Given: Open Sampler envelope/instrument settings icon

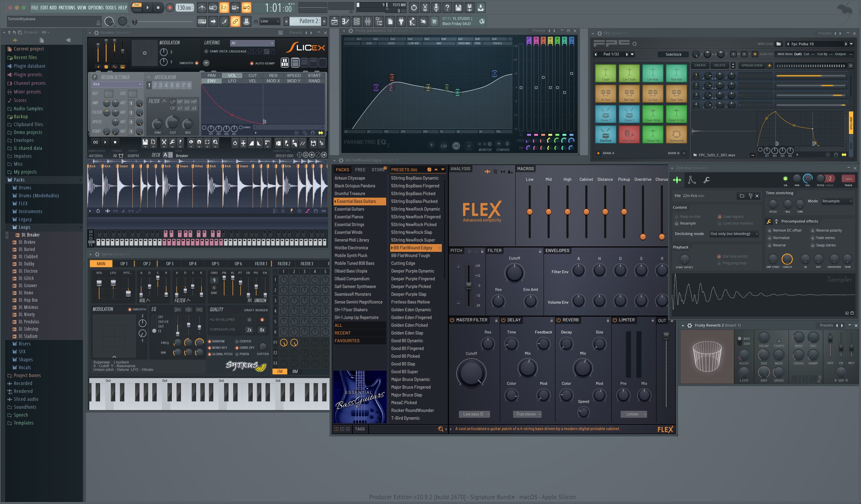Looking at the screenshot, I should [x=691, y=180].
